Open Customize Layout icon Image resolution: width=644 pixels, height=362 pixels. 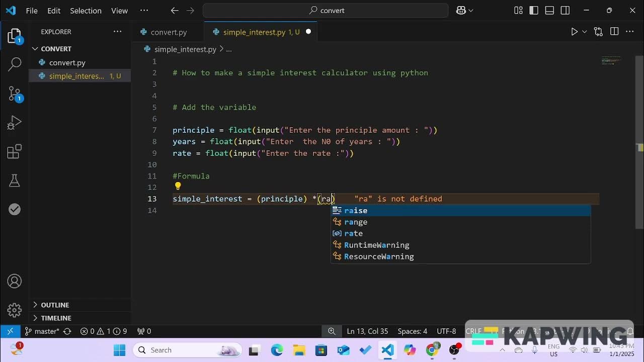(x=518, y=11)
